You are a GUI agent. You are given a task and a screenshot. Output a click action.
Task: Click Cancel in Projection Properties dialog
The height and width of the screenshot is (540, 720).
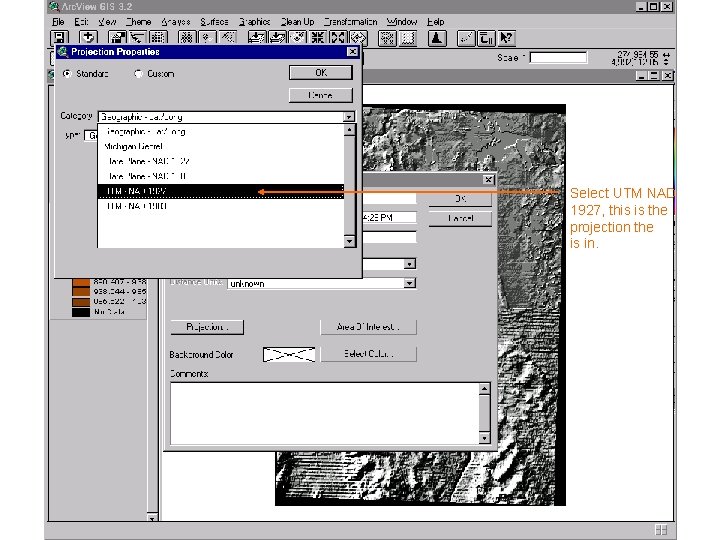[321, 96]
